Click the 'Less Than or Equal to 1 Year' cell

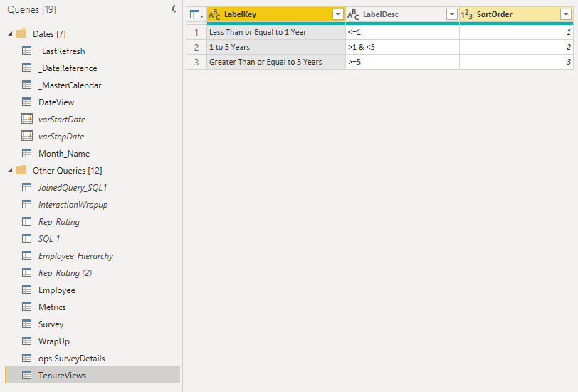tap(276, 32)
